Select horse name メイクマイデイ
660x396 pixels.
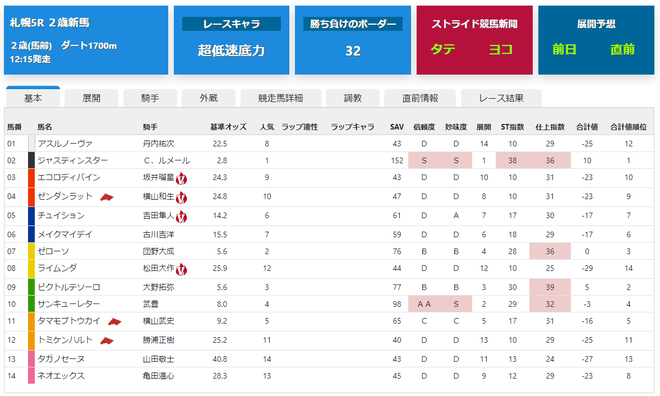pos(65,234)
